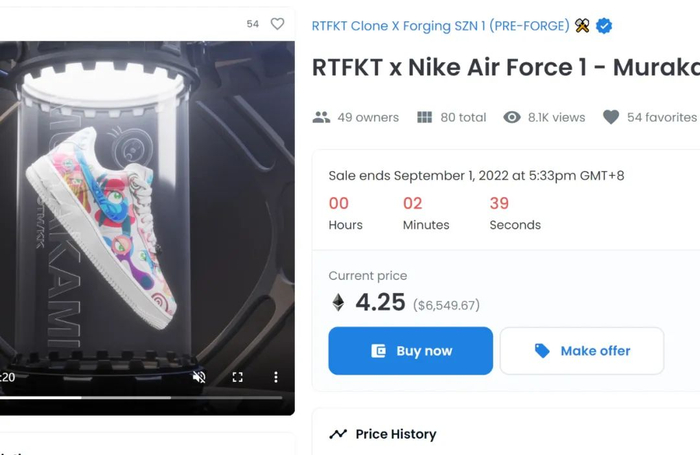
Task: Open RTFKT Clone X Forging collection link
Action: pyautogui.click(x=441, y=26)
